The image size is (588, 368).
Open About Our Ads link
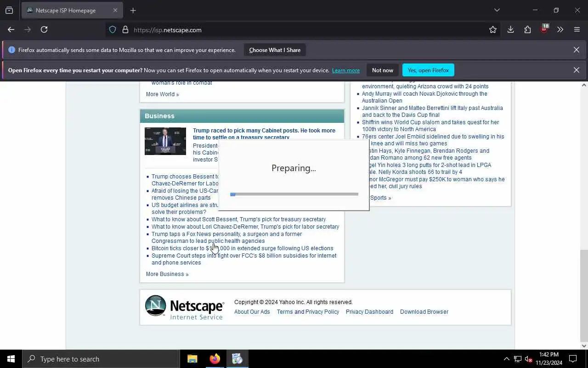click(252, 312)
